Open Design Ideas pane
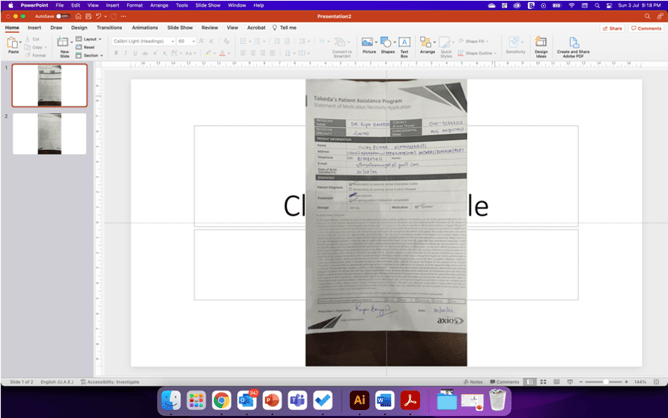 pyautogui.click(x=541, y=45)
